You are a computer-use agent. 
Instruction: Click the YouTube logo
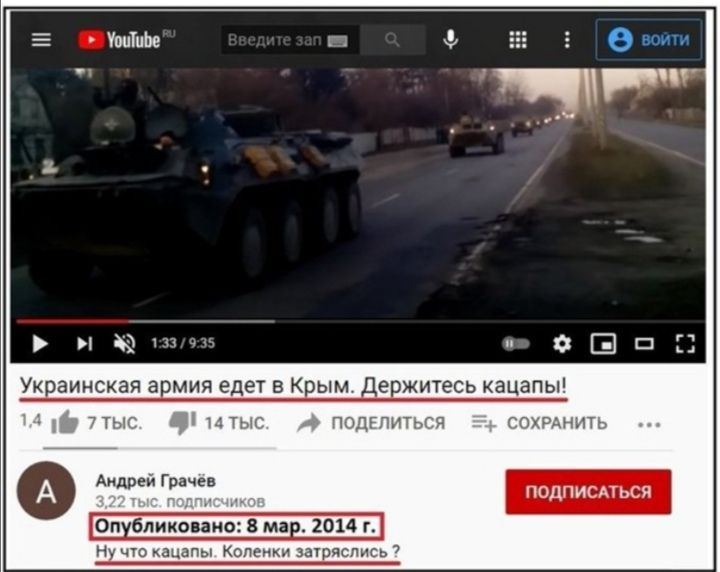[x=126, y=40]
